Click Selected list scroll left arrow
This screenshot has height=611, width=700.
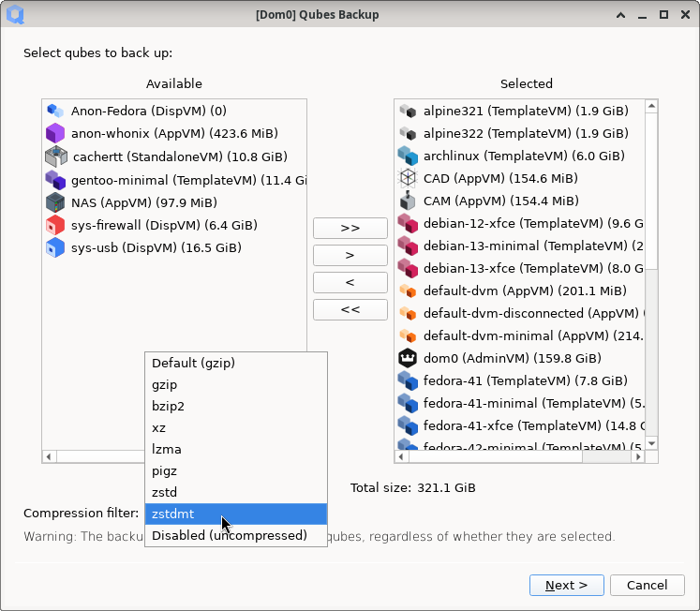click(401, 456)
